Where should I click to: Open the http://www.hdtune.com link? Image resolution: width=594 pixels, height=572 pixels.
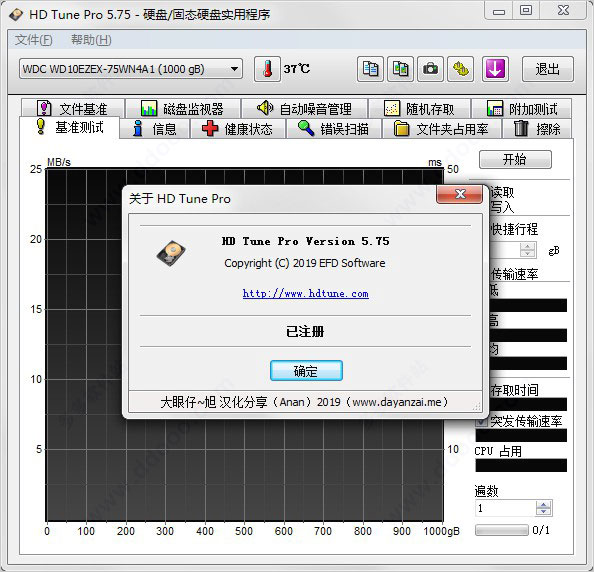coord(306,294)
